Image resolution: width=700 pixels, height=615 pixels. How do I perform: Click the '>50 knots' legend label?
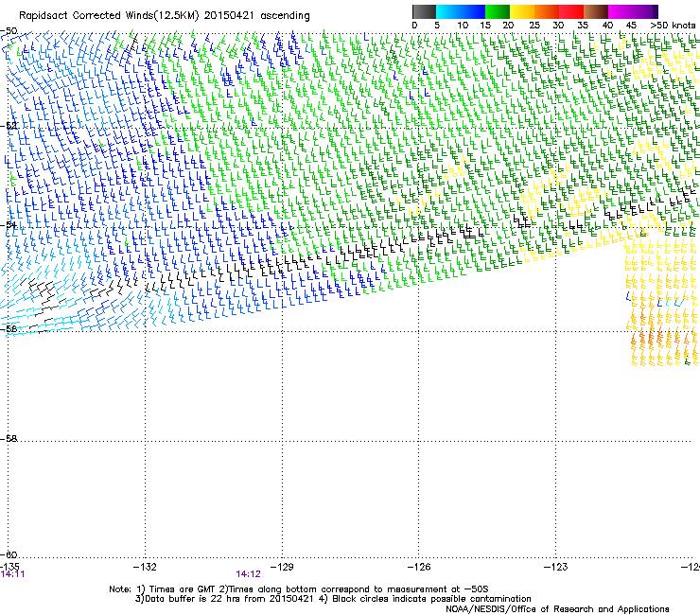tap(673, 26)
